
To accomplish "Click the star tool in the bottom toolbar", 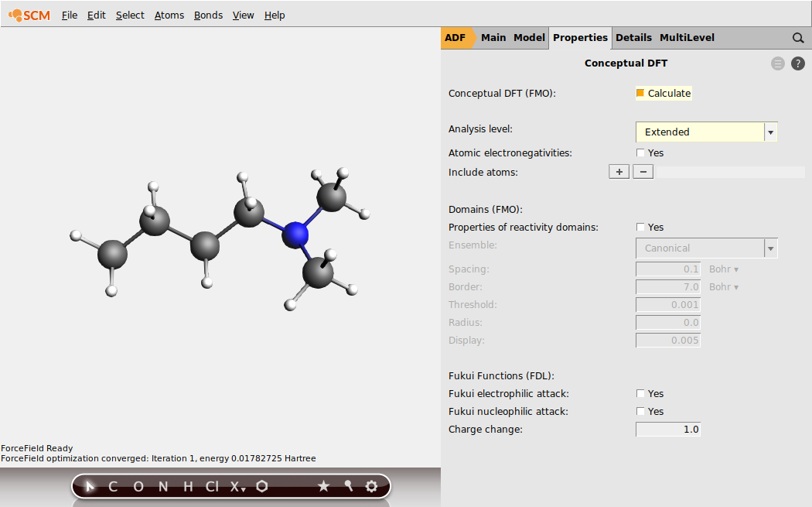I will pos(323,486).
